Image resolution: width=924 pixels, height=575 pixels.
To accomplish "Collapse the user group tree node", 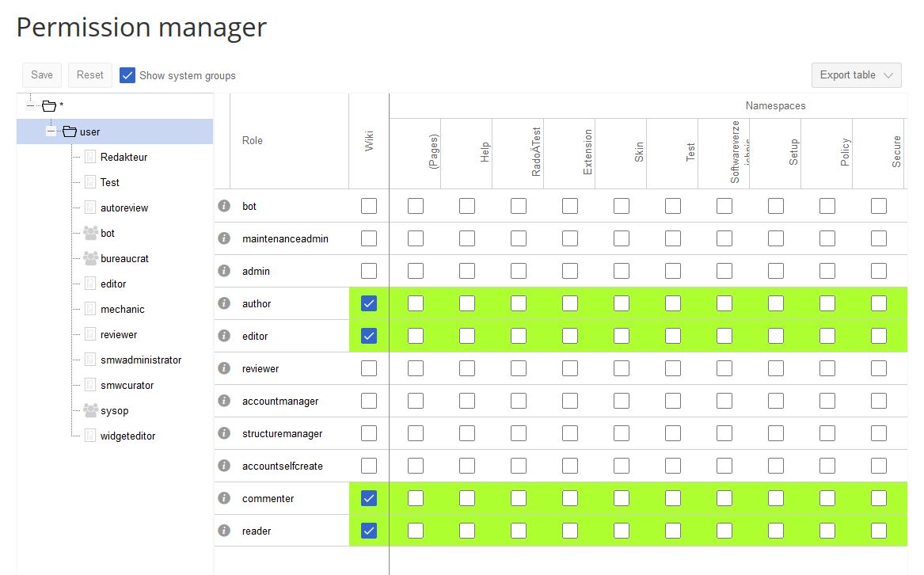I will [51, 131].
